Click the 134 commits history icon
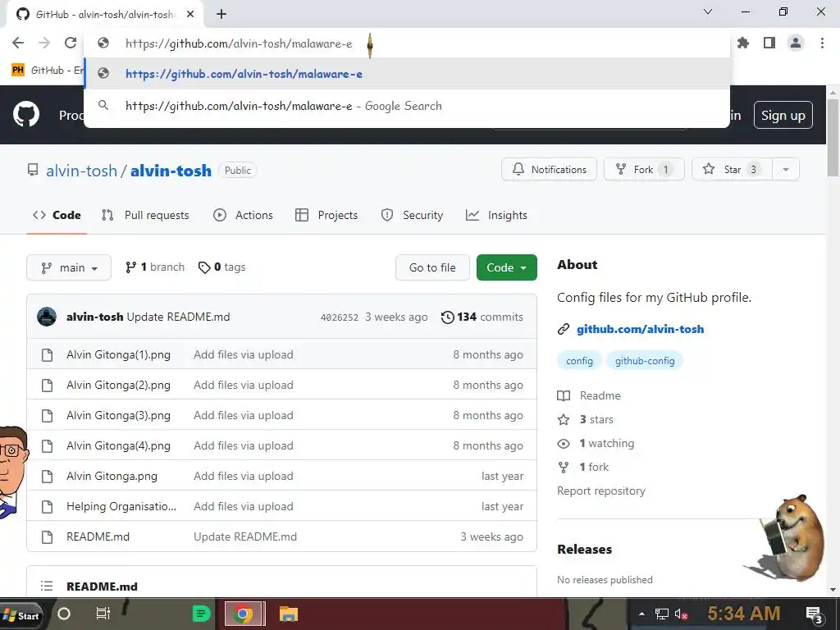Image resolution: width=840 pixels, height=630 pixels. tap(447, 317)
